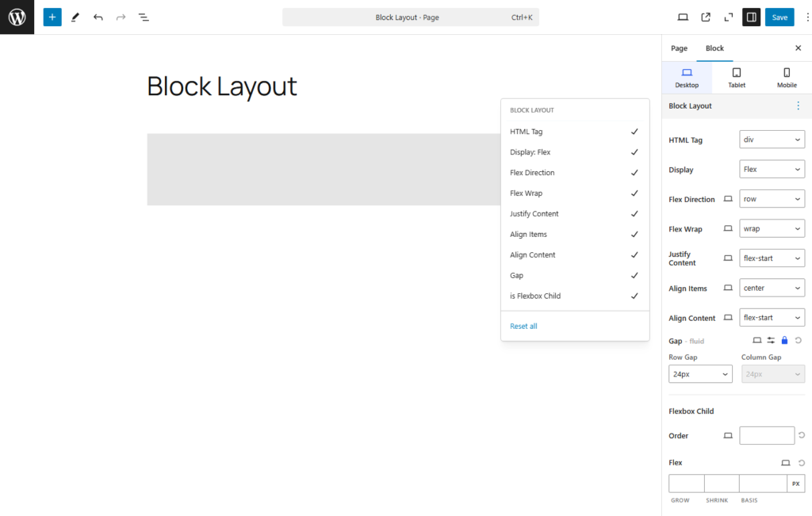Undo the last change
812x516 pixels.
[98, 17]
